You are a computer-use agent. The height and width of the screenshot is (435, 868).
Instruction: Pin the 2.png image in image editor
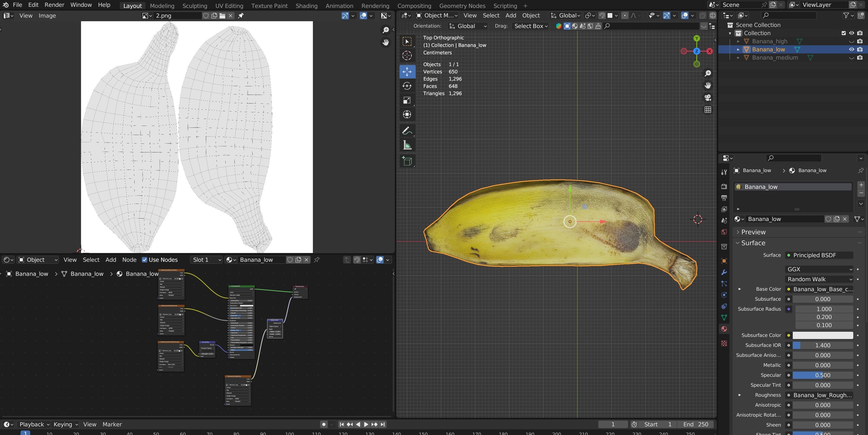(x=241, y=15)
